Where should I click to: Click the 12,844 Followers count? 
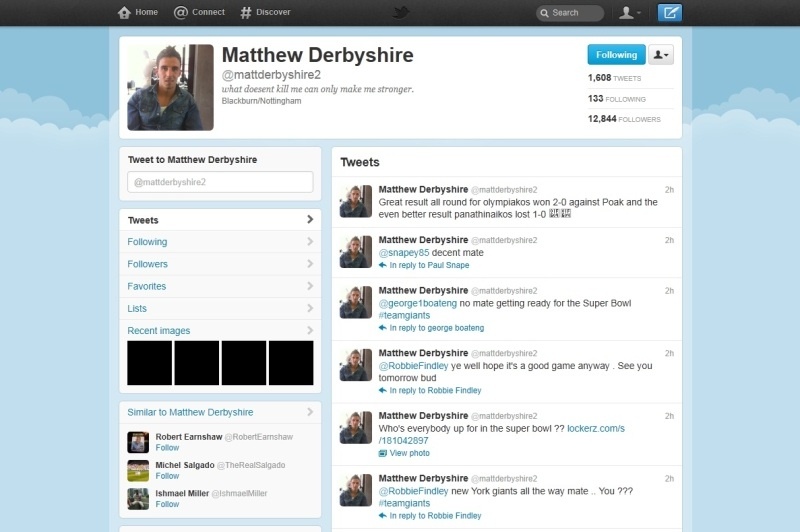[624, 119]
